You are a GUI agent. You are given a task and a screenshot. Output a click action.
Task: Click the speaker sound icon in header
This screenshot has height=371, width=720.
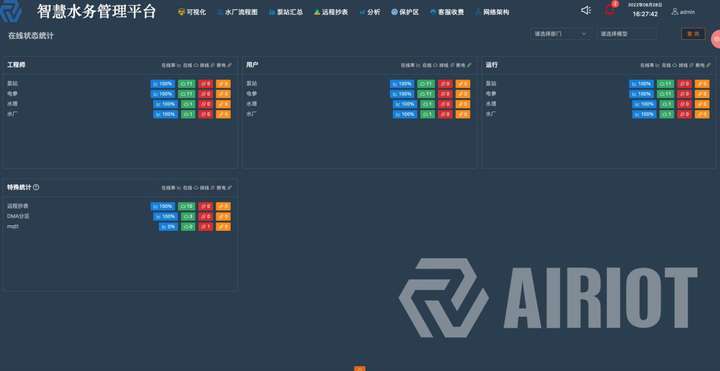point(585,10)
